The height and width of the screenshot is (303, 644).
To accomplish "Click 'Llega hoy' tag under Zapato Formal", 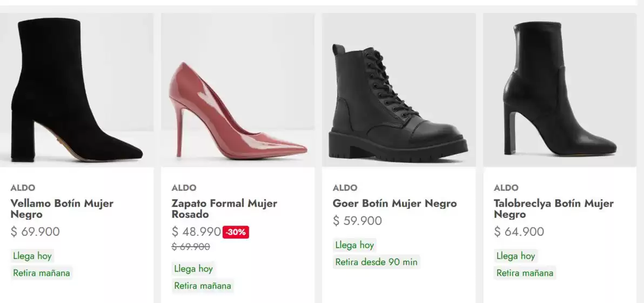I will (193, 268).
